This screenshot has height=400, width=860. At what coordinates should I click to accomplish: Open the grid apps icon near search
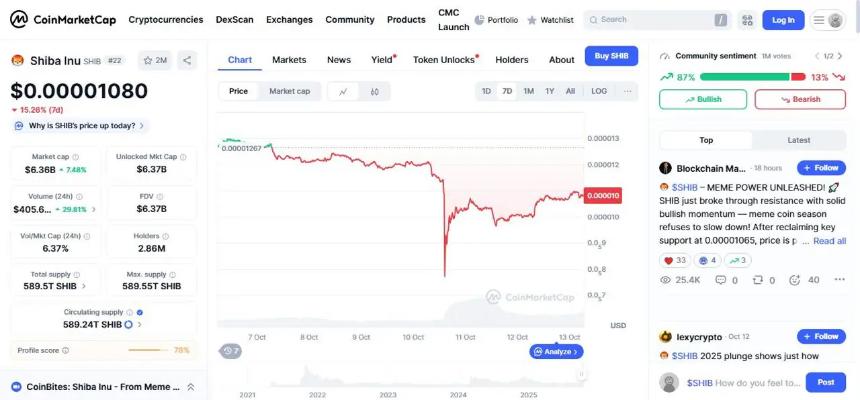click(x=747, y=20)
